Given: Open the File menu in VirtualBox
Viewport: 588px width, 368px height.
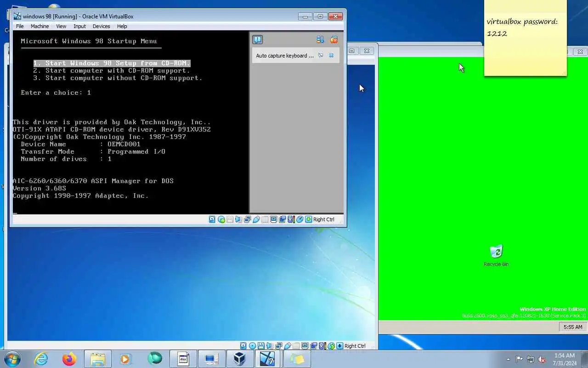Looking at the screenshot, I should [20, 26].
